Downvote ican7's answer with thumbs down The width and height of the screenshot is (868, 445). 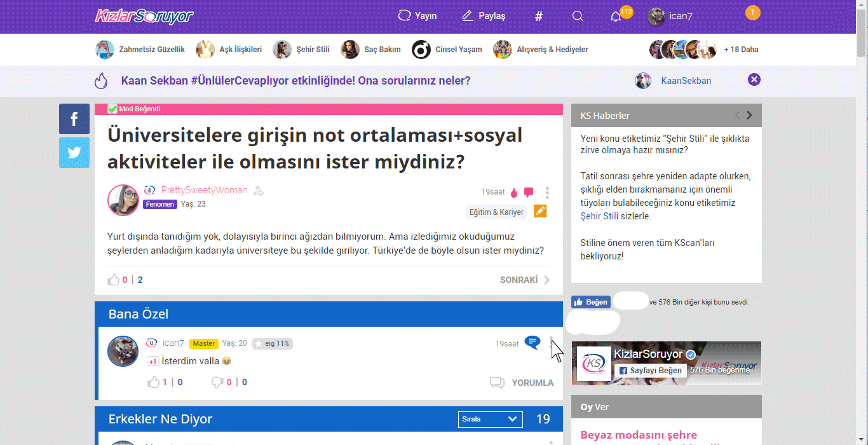pyautogui.click(x=217, y=382)
